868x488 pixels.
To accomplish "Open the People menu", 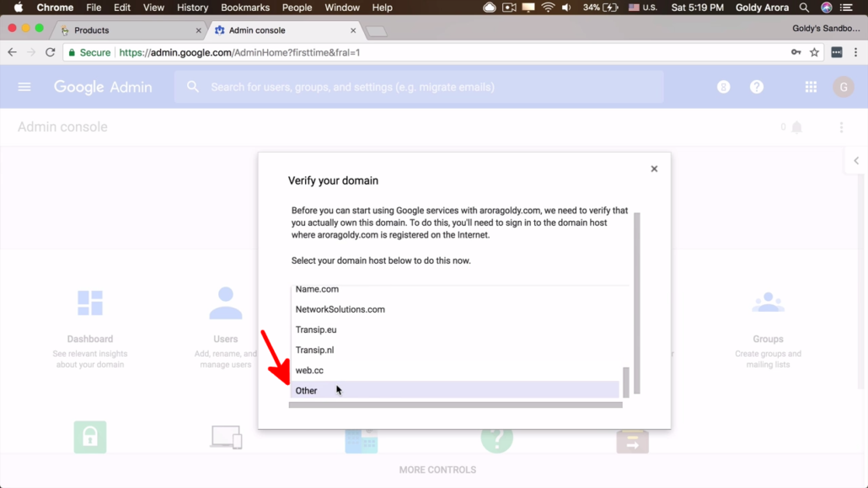I will (x=297, y=8).
